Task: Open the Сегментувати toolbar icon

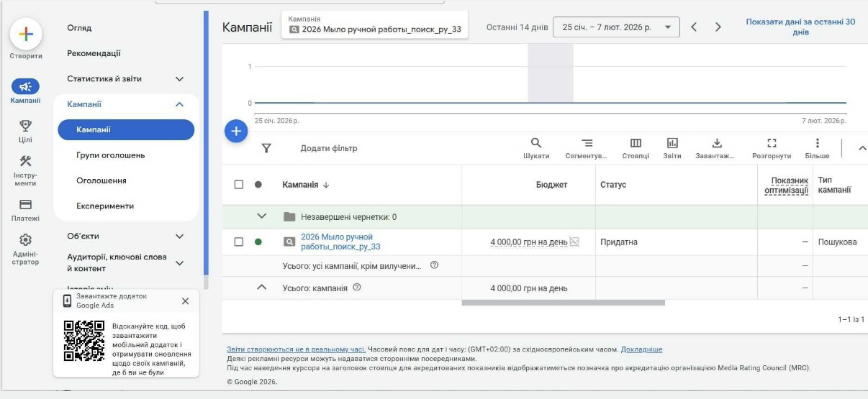Action: click(587, 142)
